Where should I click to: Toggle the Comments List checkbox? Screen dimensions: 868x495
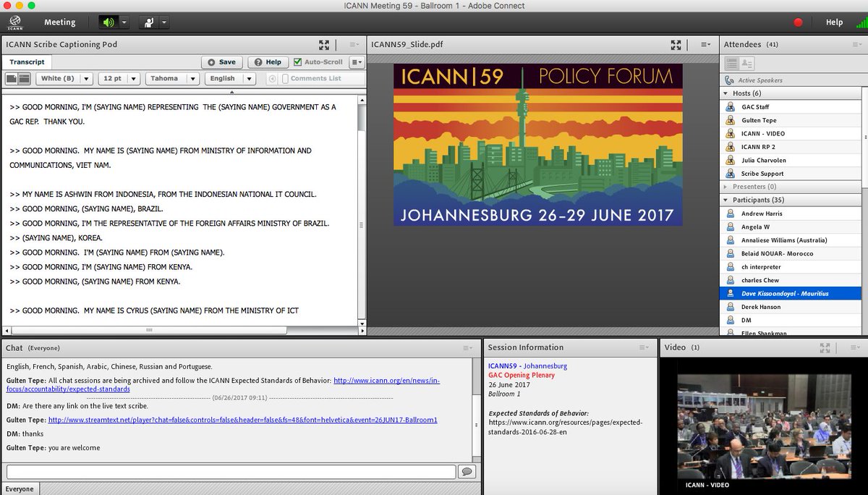tap(285, 78)
